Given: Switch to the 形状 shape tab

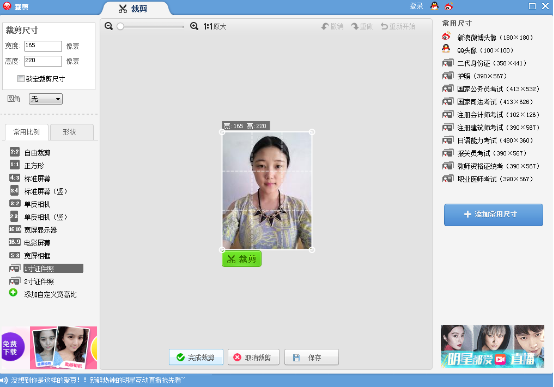Looking at the screenshot, I should click(x=72, y=132).
